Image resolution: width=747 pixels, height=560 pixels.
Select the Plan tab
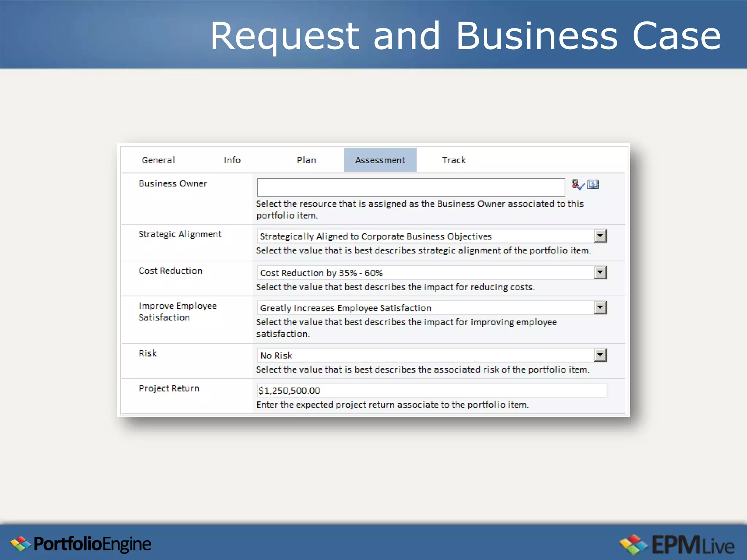(x=306, y=160)
